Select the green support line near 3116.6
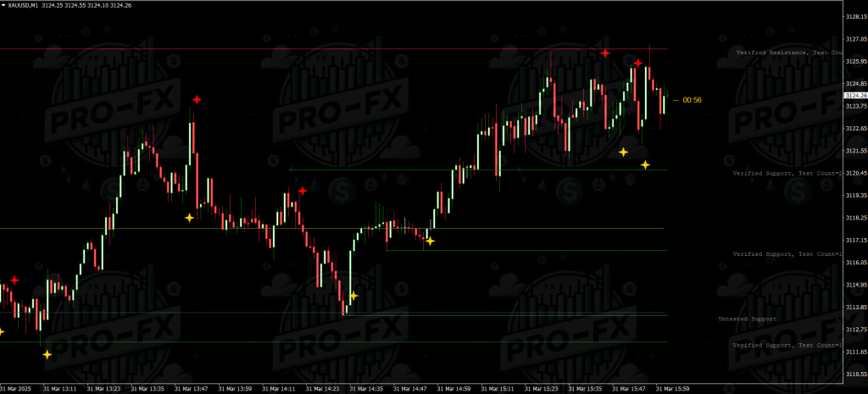The image size is (868, 394). coord(527,250)
